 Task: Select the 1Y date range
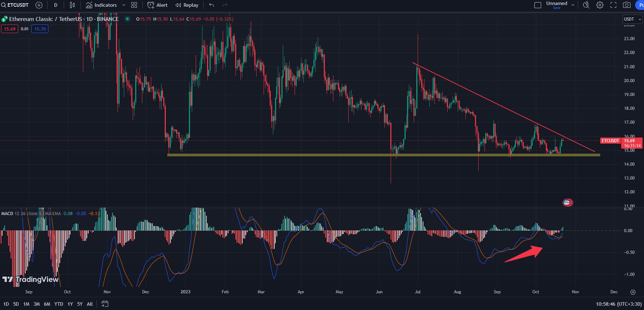pyautogui.click(x=70, y=304)
